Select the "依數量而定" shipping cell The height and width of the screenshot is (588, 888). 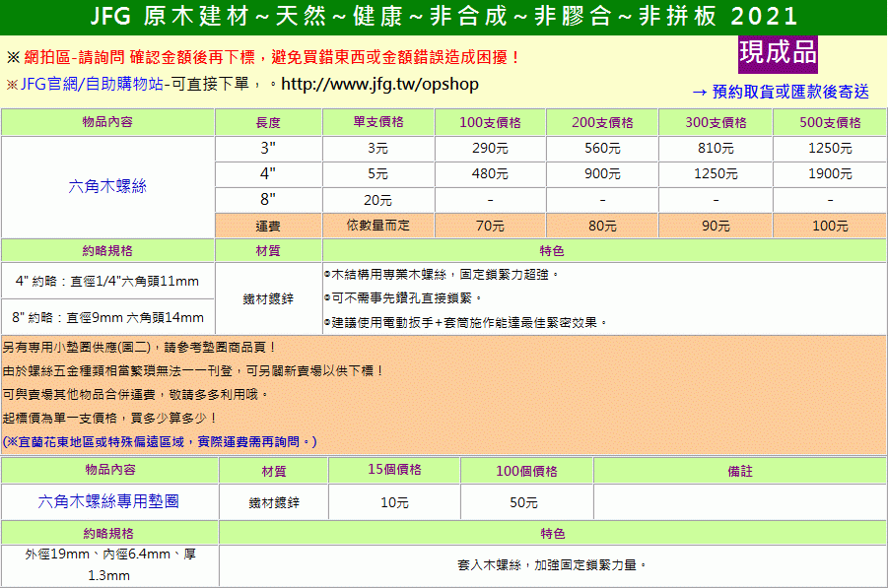pos(377,226)
